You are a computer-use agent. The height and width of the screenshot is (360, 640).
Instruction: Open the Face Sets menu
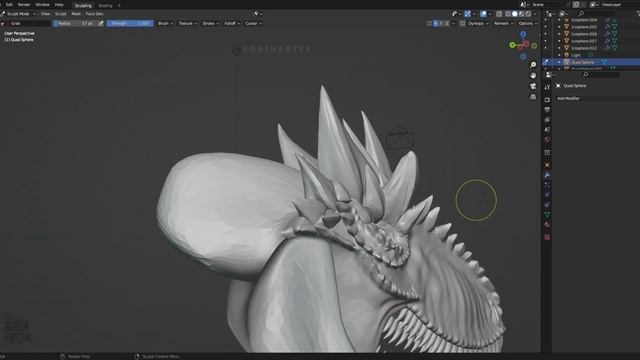(94, 13)
